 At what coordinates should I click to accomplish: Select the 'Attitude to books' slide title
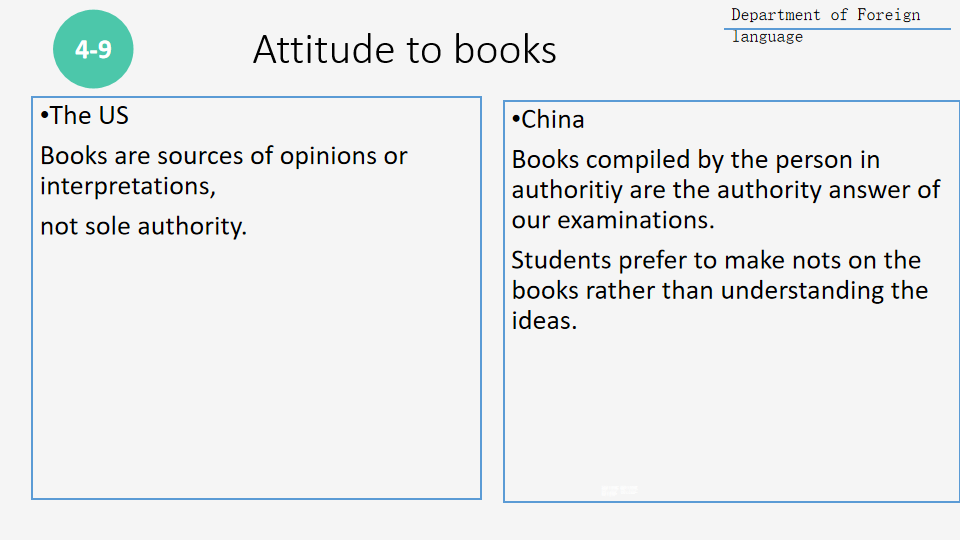(x=404, y=49)
